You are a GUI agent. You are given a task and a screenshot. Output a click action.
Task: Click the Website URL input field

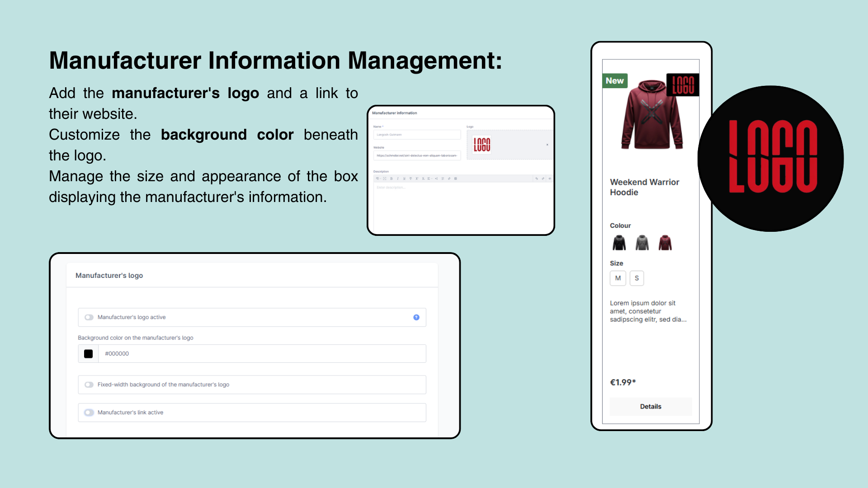click(417, 155)
